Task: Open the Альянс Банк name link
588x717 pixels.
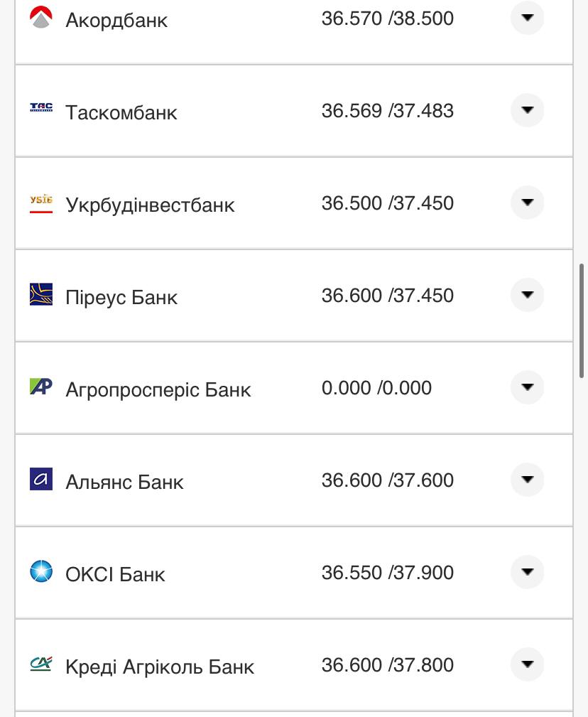Action: [x=124, y=482]
